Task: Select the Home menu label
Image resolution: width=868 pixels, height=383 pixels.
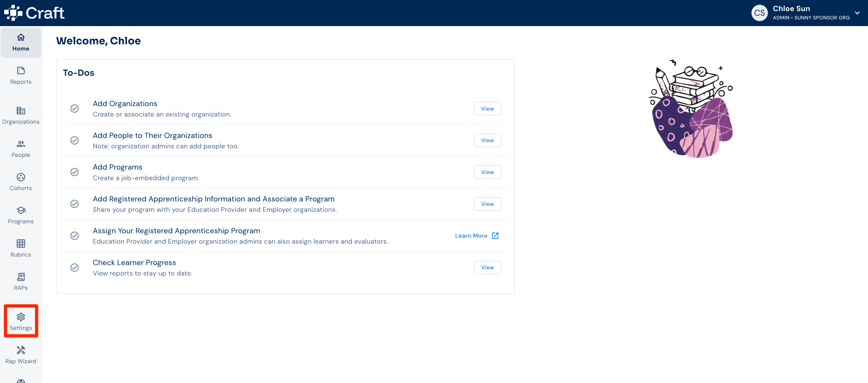Action: pyautogui.click(x=21, y=48)
